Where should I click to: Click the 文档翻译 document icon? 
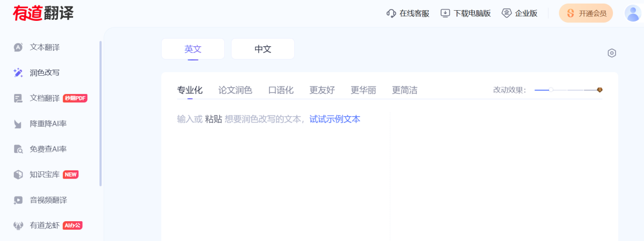pos(18,98)
